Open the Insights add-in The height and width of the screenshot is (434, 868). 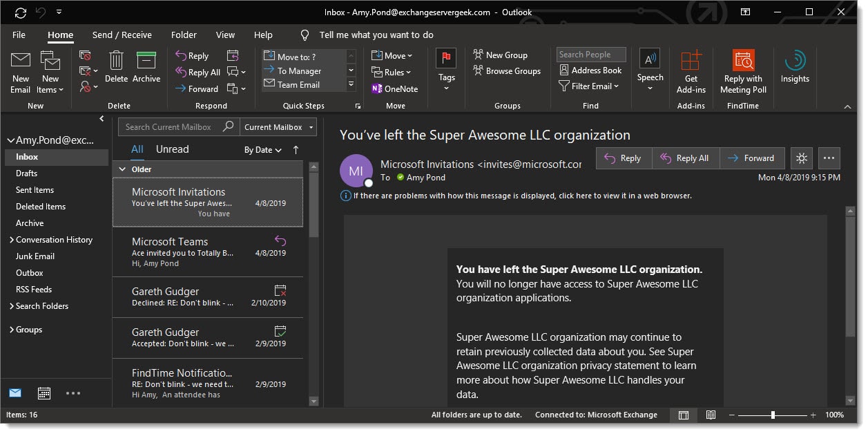coord(795,61)
